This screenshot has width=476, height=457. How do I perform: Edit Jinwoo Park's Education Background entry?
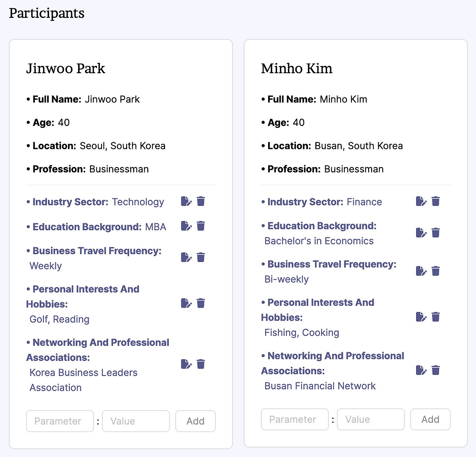click(186, 226)
